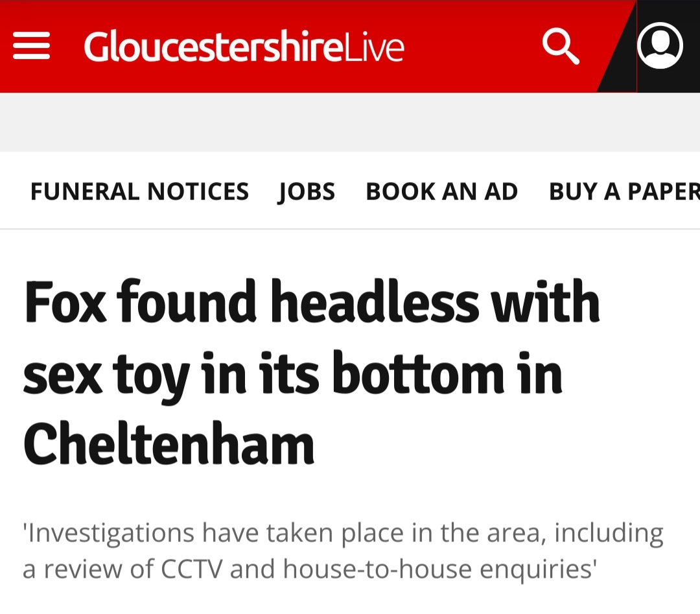This screenshot has height=614, width=700.
Task: Expand the site menu with three-line icon
Action: point(31,47)
